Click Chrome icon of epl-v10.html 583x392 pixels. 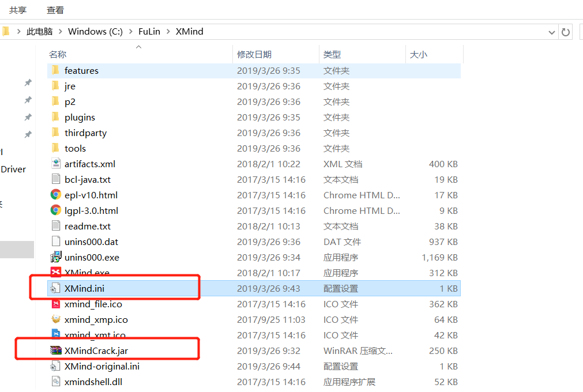click(x=56, y=195)
